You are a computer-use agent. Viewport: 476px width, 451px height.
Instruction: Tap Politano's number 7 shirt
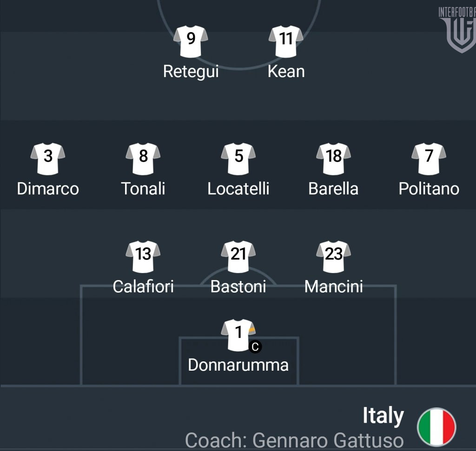(429, 158)
